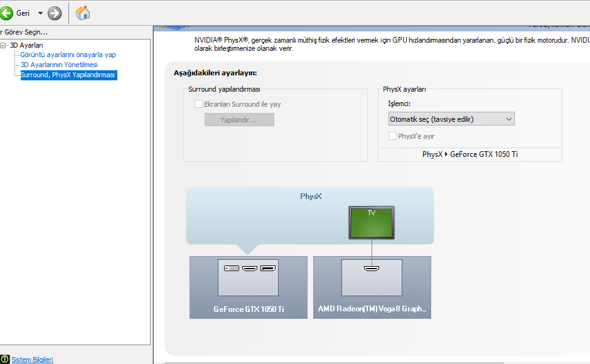
Task: Click the Aşağıdakileri ayarlayın heading
Action: pyautogui.click(x=215, y=73)
